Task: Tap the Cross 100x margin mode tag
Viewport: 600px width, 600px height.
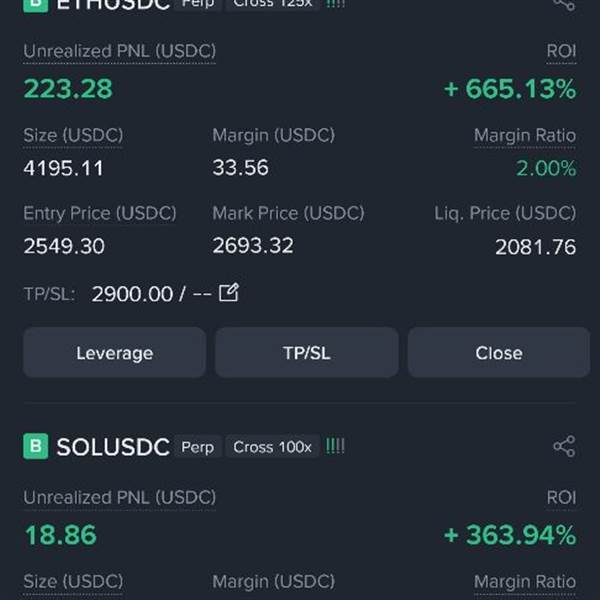Action: pyautogui.click(x=272, y=447)
